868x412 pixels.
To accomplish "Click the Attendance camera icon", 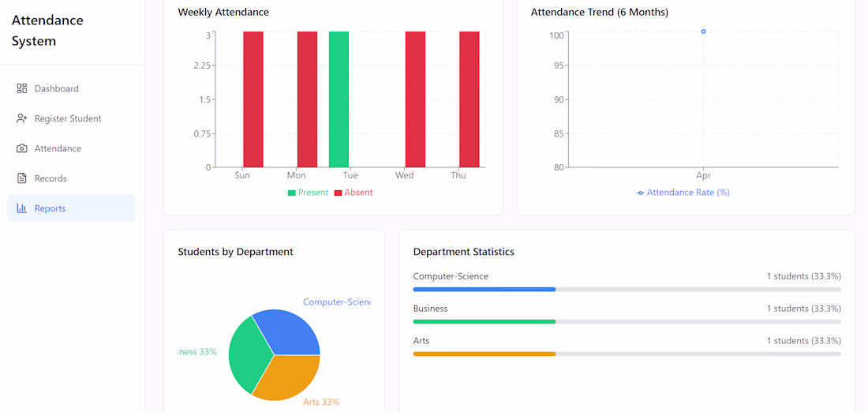I will point(22,148).
